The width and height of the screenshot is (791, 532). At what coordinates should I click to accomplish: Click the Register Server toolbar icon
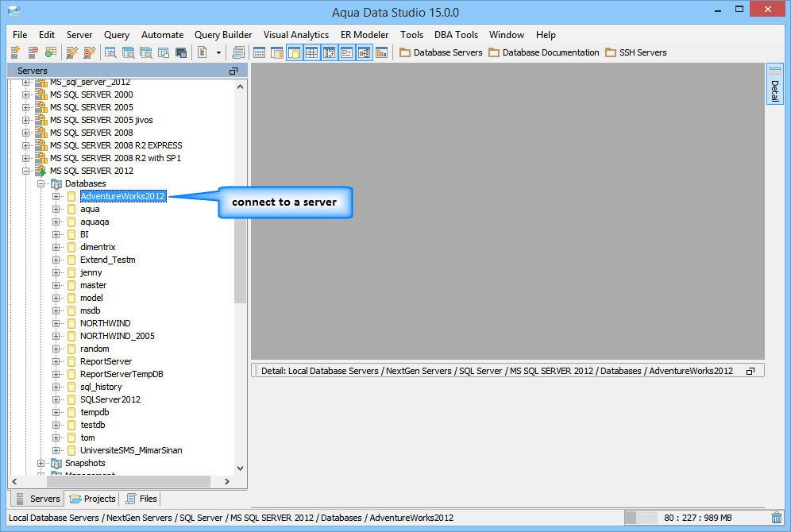click(x=15, y=52)
